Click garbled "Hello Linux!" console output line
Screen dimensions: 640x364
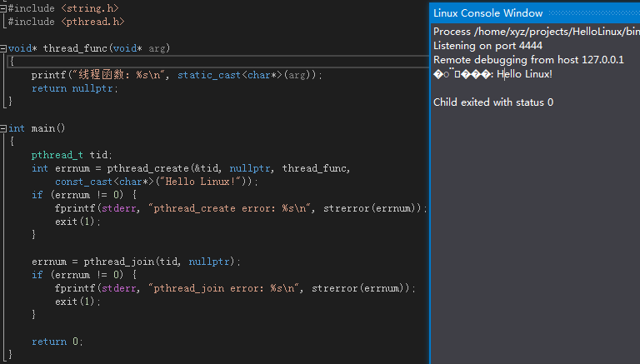[x=492, y=74]
